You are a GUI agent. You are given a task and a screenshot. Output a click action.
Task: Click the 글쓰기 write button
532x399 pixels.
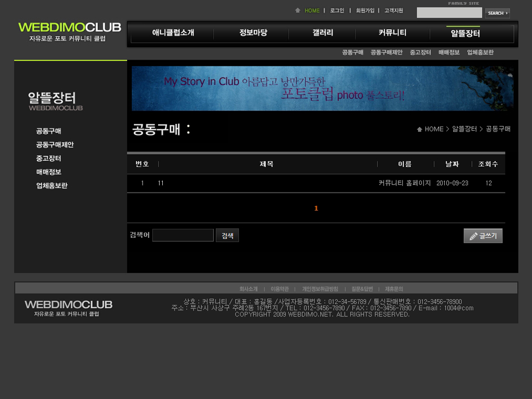[483, 236]
